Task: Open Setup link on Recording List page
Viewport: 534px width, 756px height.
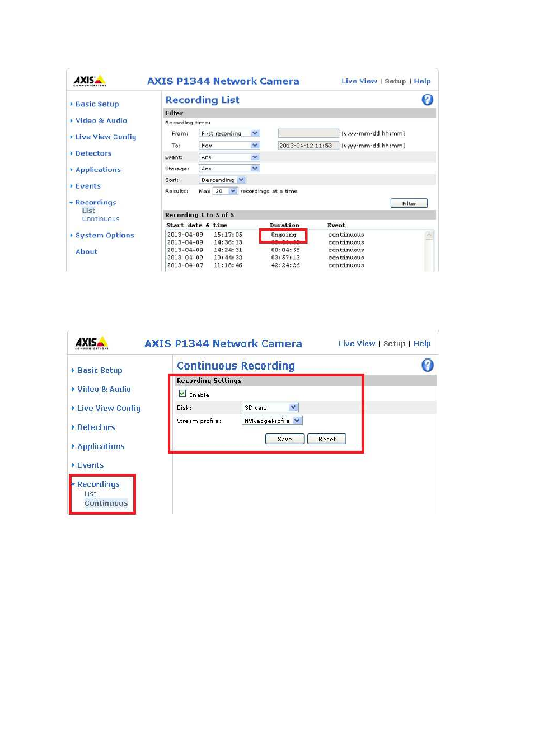Action: (x=395, y=81)
